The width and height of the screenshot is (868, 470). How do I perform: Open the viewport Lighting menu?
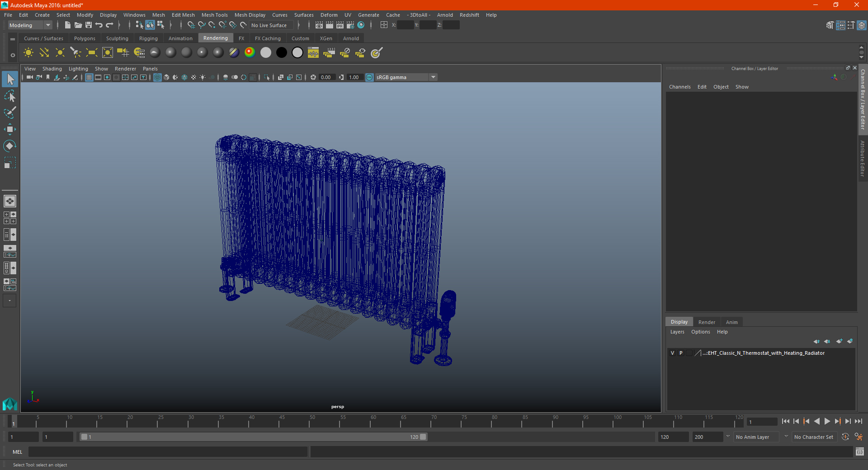78,69
